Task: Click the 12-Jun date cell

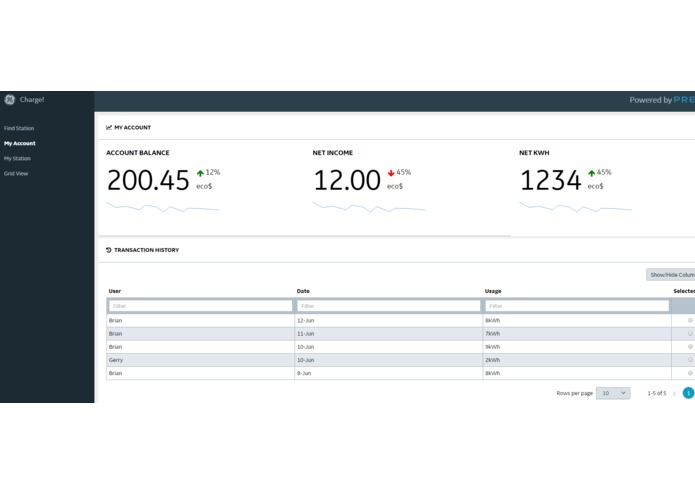Action: (x=305, y=321)
